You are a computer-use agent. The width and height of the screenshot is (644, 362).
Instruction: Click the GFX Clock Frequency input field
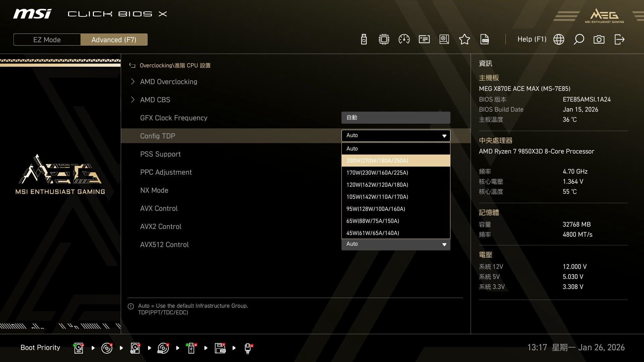(x=395, y=118)
